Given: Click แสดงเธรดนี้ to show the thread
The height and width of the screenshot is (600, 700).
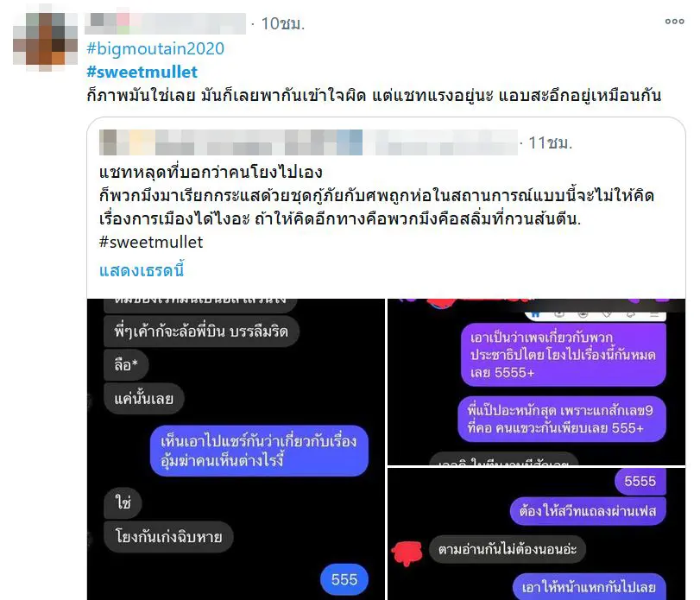Looking at the screenshot, I should [142, 270].
